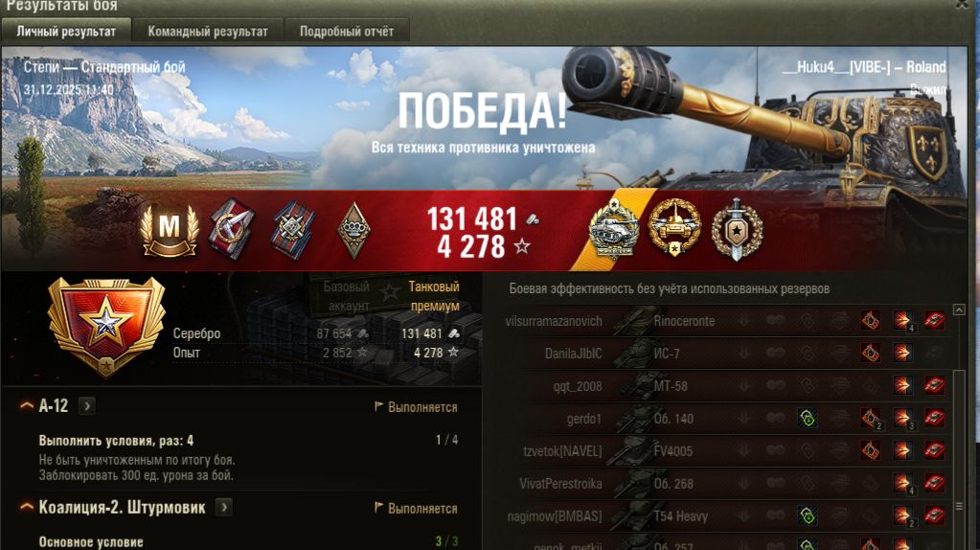Collapse the Коалиция-2. Штурмовик mission
This screenshot has height=550, width=980.
(x=27, y=507)
